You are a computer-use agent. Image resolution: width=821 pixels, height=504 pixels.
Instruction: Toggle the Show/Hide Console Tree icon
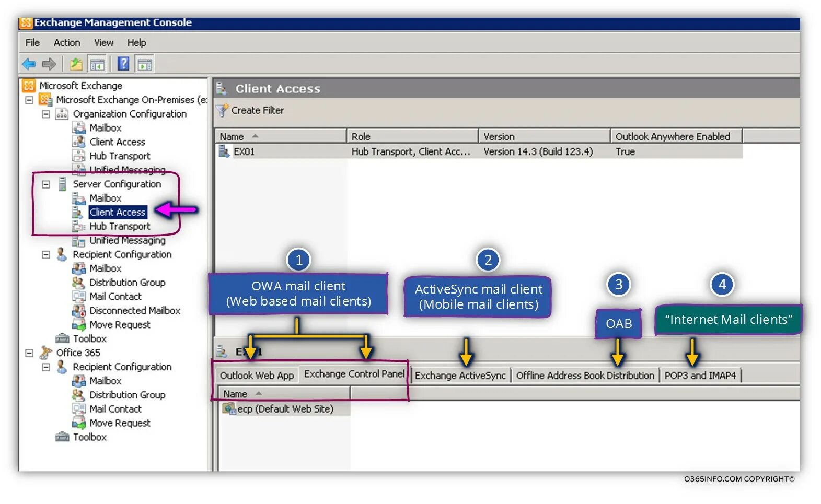tap(97, 64)
